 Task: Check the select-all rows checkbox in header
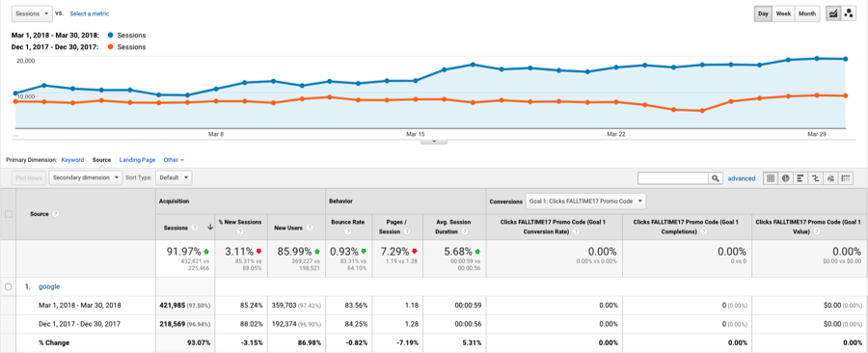click(x=9, y=214)
